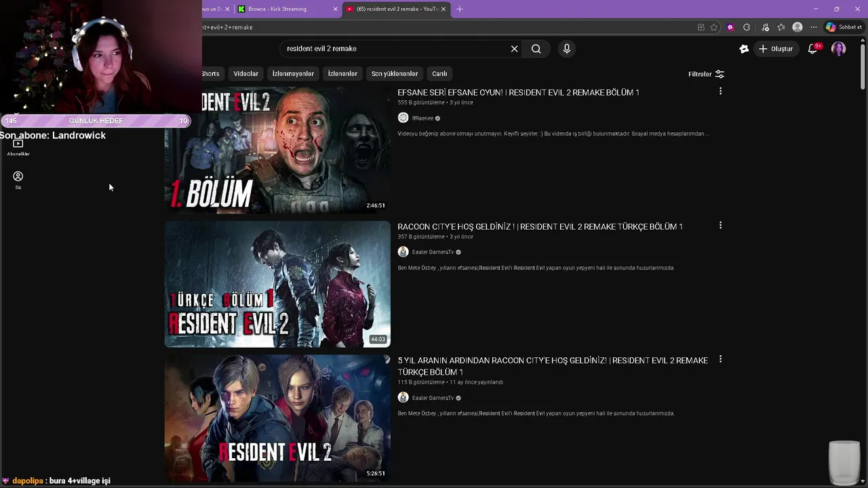This screenshot has width=868, height=488.
Task: Clear the YouTube search box text
Action: 514,49
